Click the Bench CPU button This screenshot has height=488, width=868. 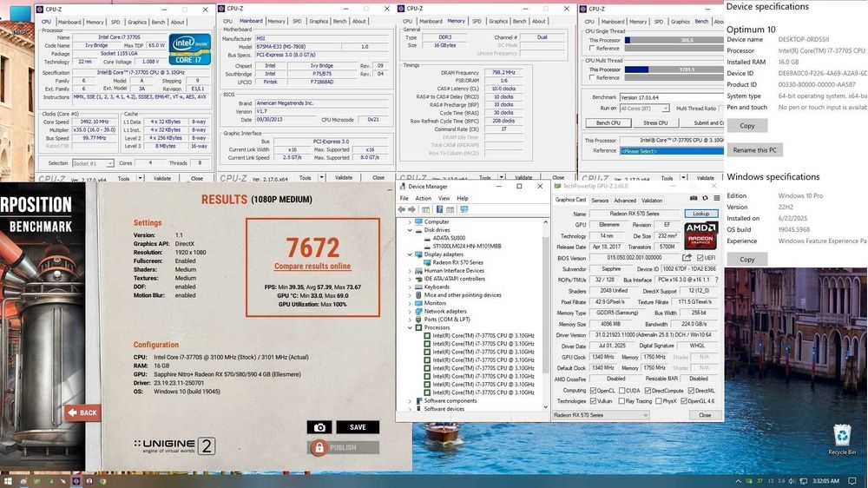[x=608, y=123]
